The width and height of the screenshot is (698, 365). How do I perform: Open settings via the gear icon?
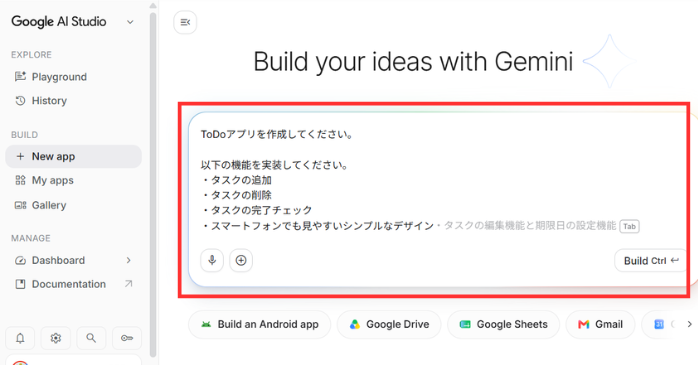[x=56, y=338]
